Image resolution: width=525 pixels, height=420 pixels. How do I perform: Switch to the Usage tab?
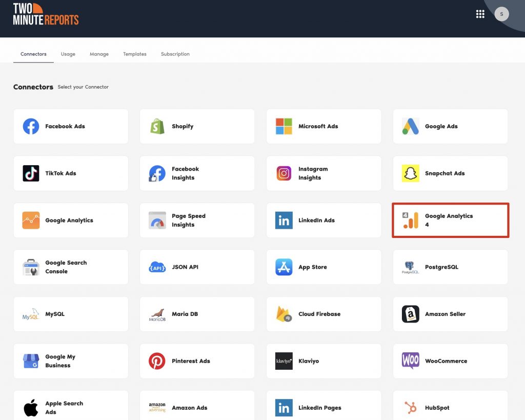coord(68,54)
